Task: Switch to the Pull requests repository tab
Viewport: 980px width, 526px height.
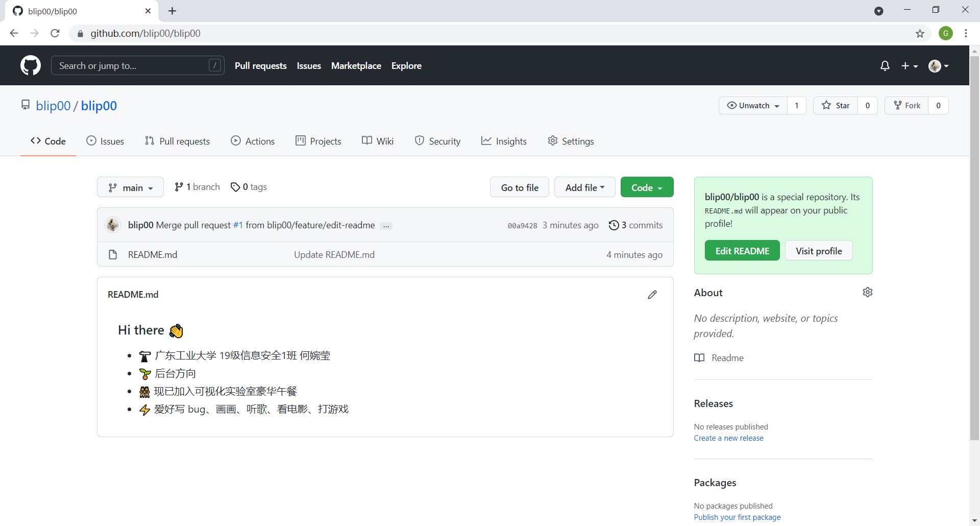Action: tap(177, 141)
